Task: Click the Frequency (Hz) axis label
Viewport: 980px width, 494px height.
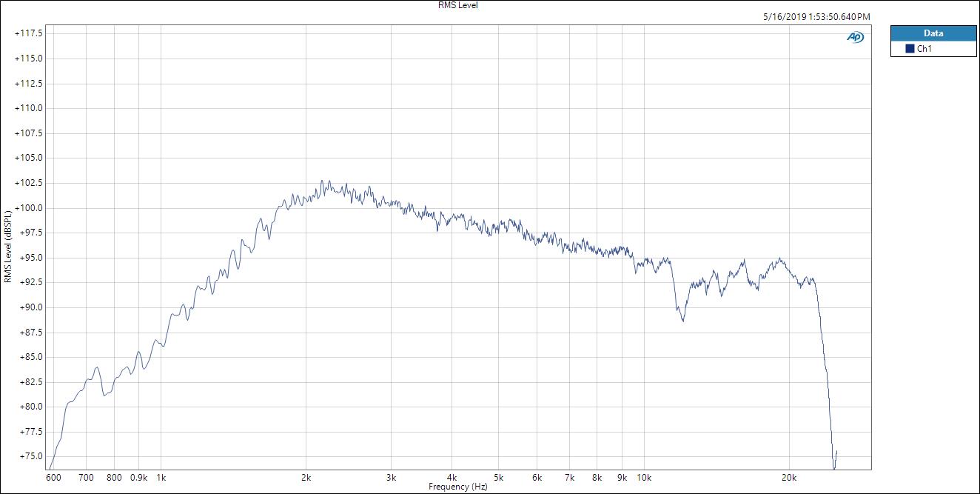Action: [x=458, y=487]
